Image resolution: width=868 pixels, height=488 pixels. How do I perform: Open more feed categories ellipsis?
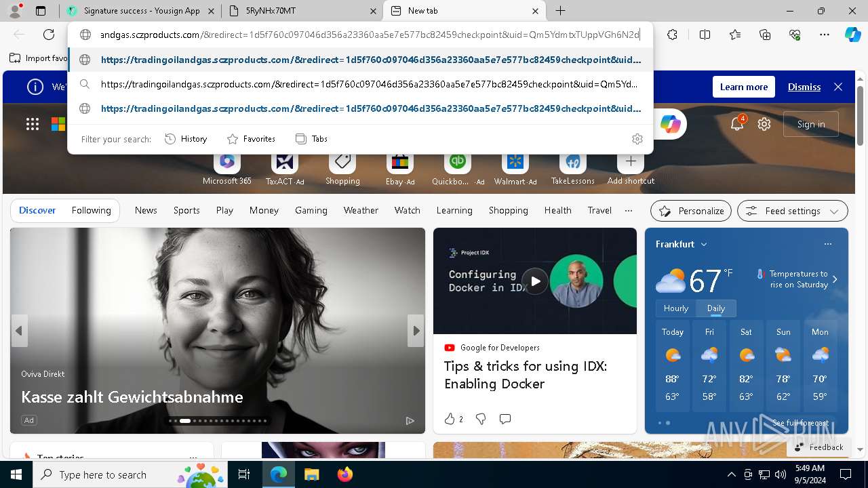click(x=629, y=211)
